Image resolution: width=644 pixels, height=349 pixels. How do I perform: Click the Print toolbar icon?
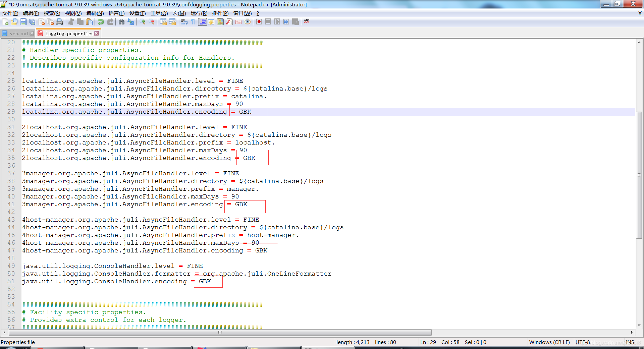point(59,22)
